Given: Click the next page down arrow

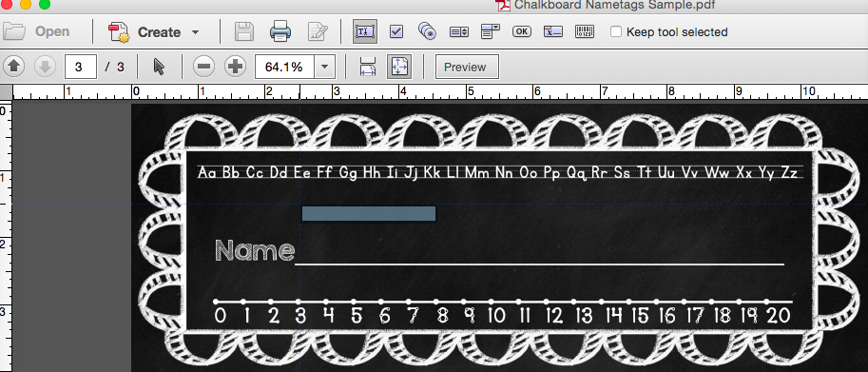Looking at the screenshot, I should click(45, 67).
